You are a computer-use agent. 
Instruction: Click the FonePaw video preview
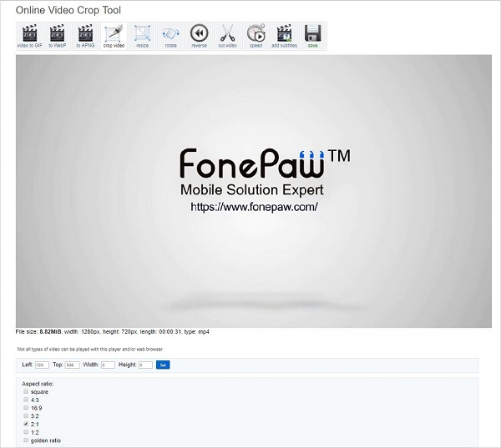click(x=254, y=191)
